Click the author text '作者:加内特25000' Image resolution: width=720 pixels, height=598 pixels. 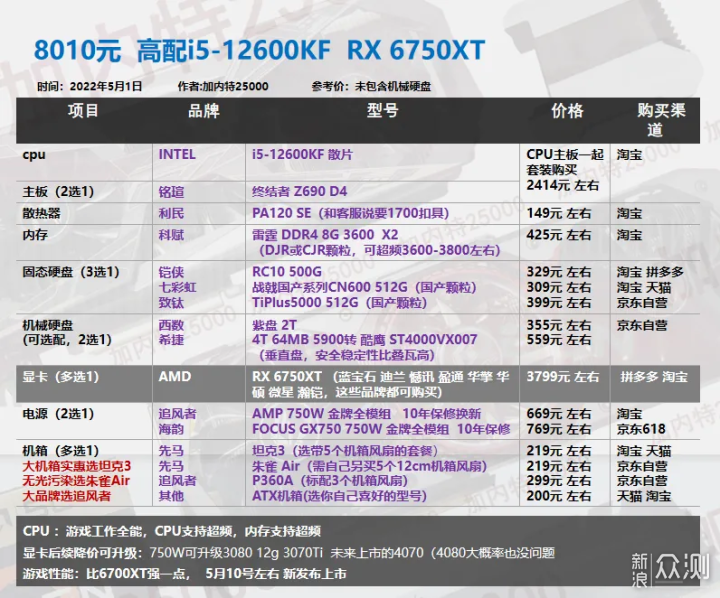pos(223,86)
